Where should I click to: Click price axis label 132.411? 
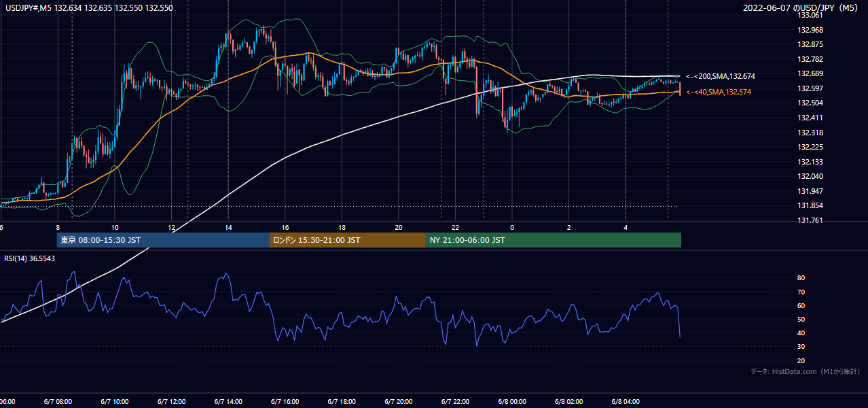click(x=810, y=118)
